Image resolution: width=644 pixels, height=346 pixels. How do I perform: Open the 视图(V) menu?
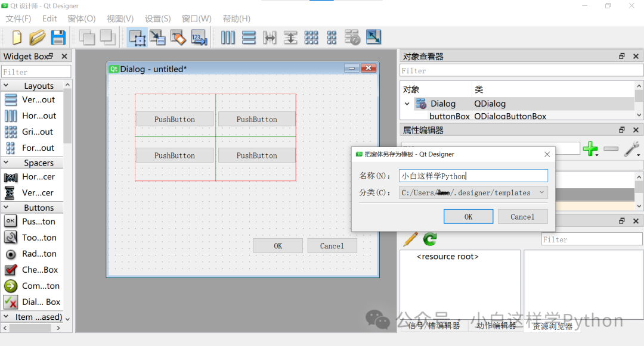pyautogui.click(x=120, y=18)
